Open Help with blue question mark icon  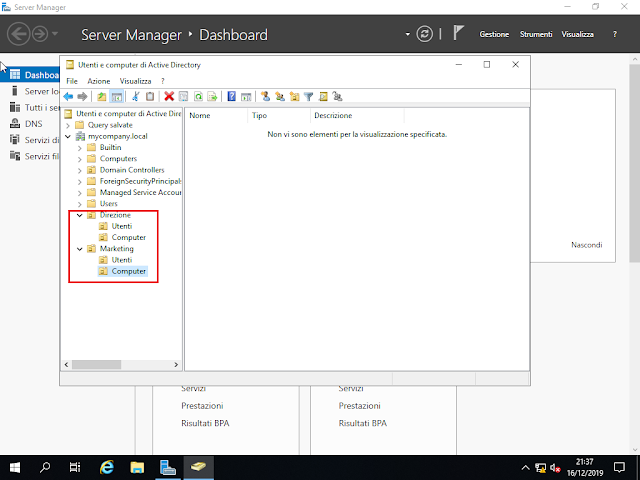(x=231, y=97)
